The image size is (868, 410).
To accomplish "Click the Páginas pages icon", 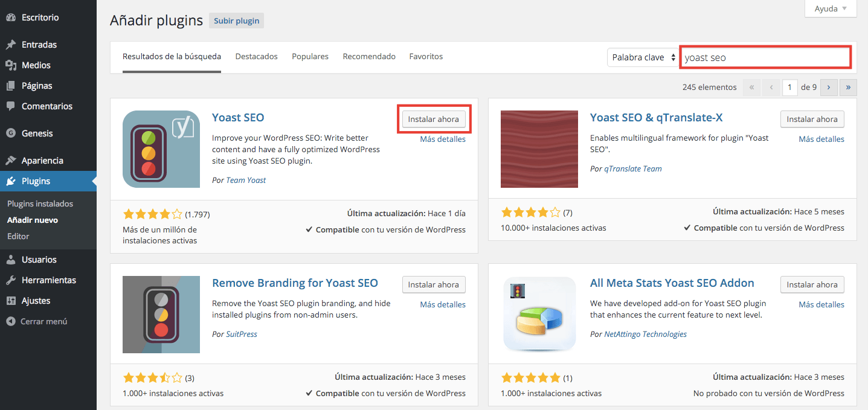I will (10, 86).
